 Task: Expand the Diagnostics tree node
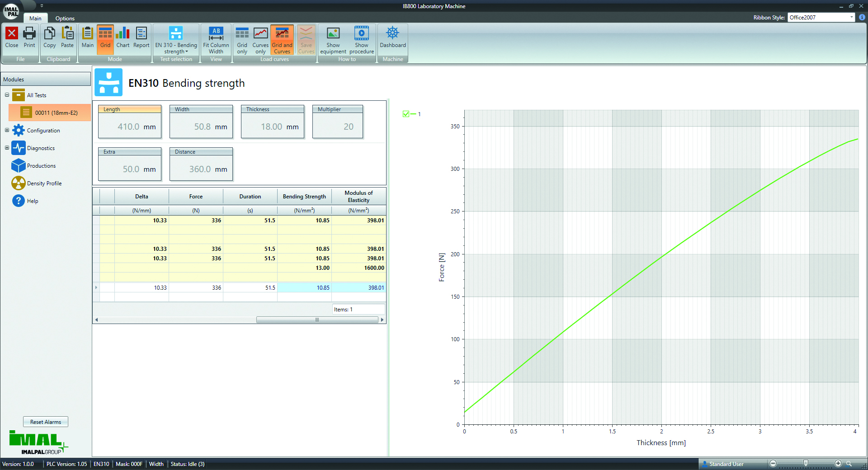tap(7, 148)
